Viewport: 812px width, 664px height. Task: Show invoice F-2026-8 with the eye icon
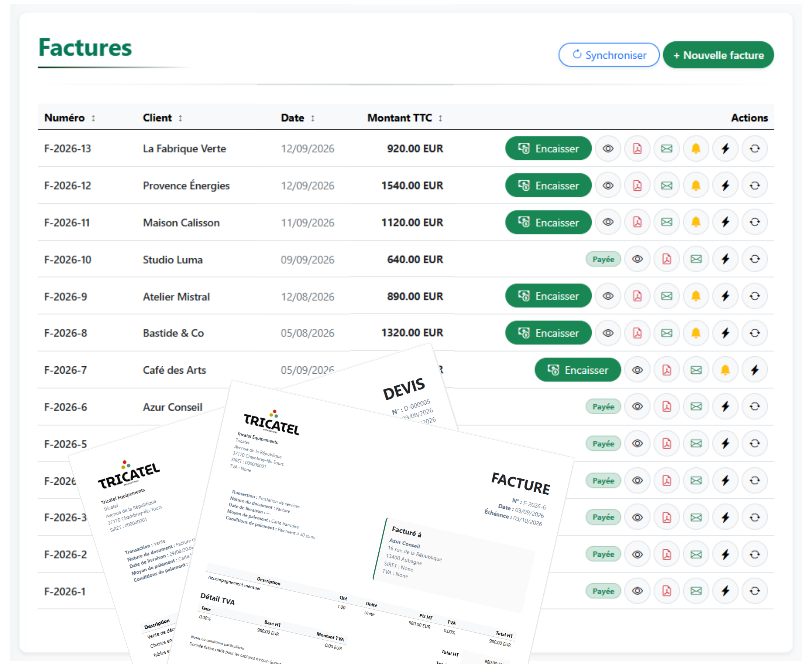(608, 333)
